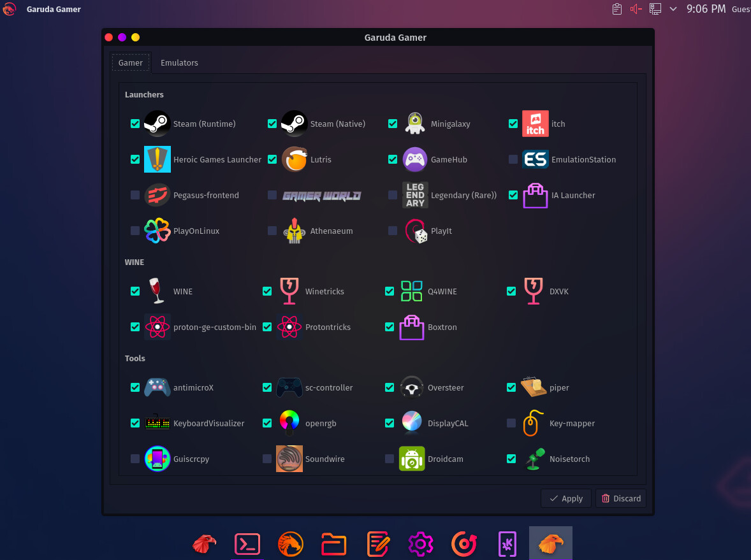This screenshot has height=560, width=751.
Task: Switch to the Emulators tab
Action: pos(179,62)
